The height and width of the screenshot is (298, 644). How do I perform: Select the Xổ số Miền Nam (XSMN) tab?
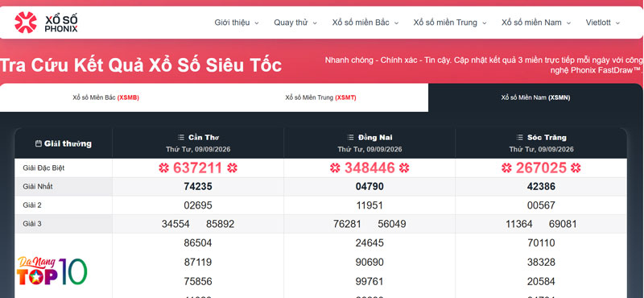pos(535,97)
